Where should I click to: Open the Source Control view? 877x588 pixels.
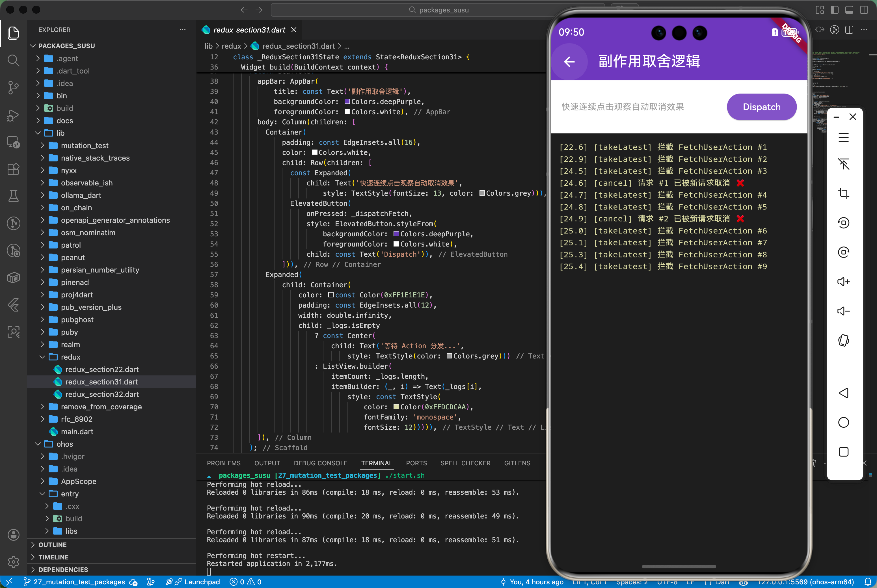click(x=14, y=87)
